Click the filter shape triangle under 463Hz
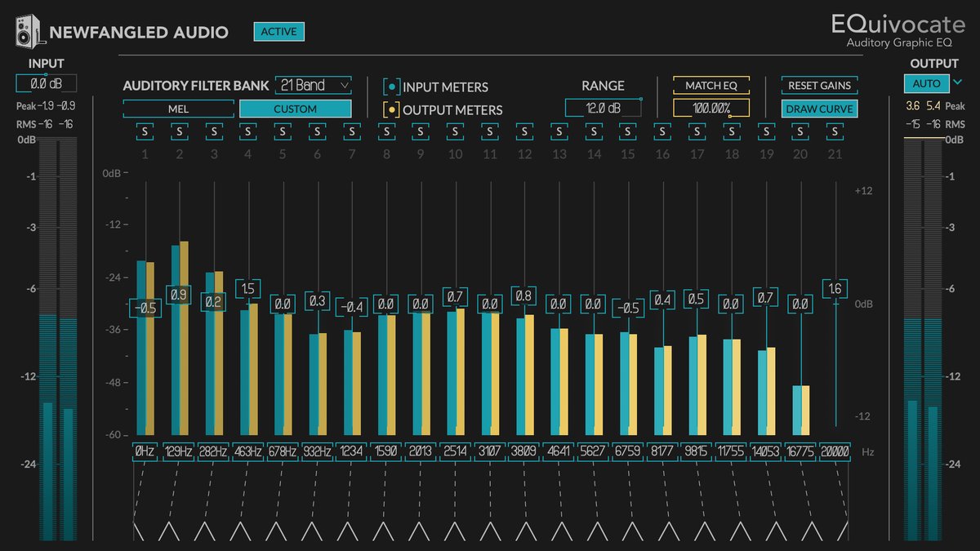 pyautogui.click(x=240, y=531)
